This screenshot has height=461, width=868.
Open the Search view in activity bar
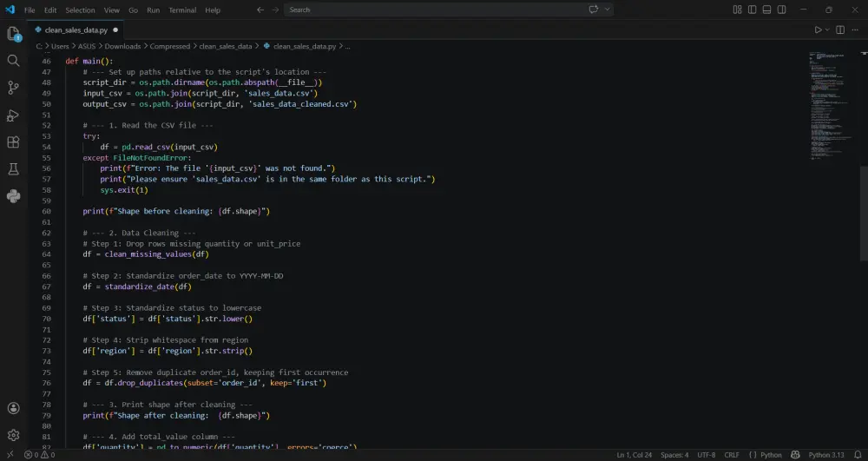tap(13, 60)
